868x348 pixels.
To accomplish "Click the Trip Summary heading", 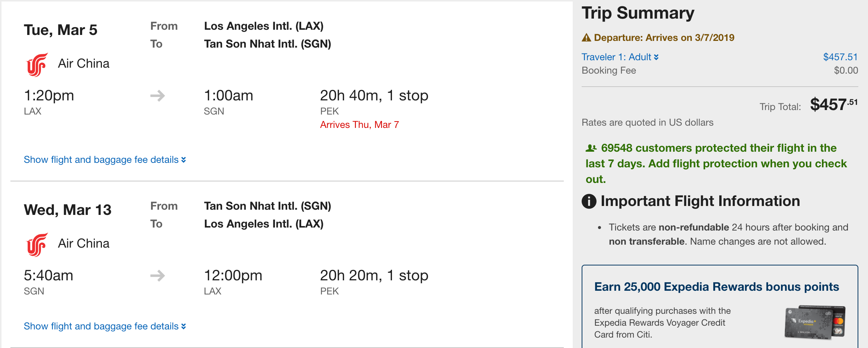I will click(638, 13).
